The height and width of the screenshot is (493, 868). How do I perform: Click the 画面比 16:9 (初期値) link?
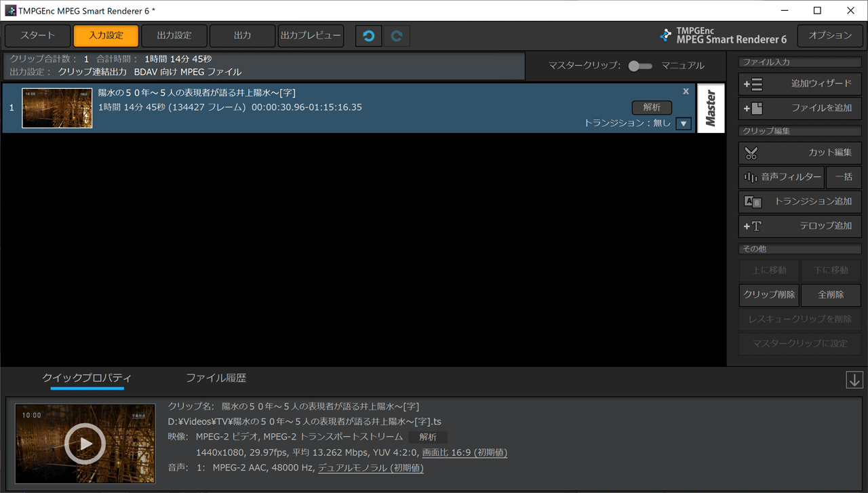pos(465,452)
